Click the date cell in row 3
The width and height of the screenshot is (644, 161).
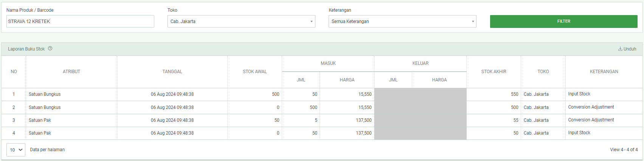pos(172,120)
